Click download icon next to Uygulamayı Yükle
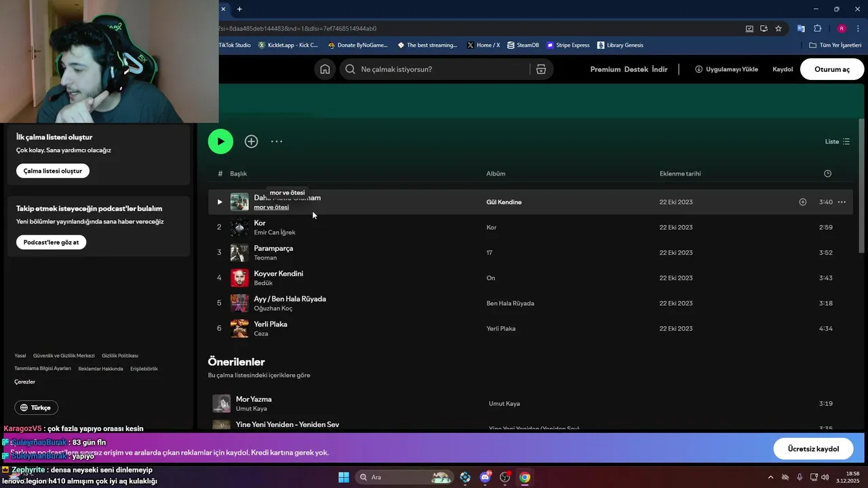 (x=698, y=69)
